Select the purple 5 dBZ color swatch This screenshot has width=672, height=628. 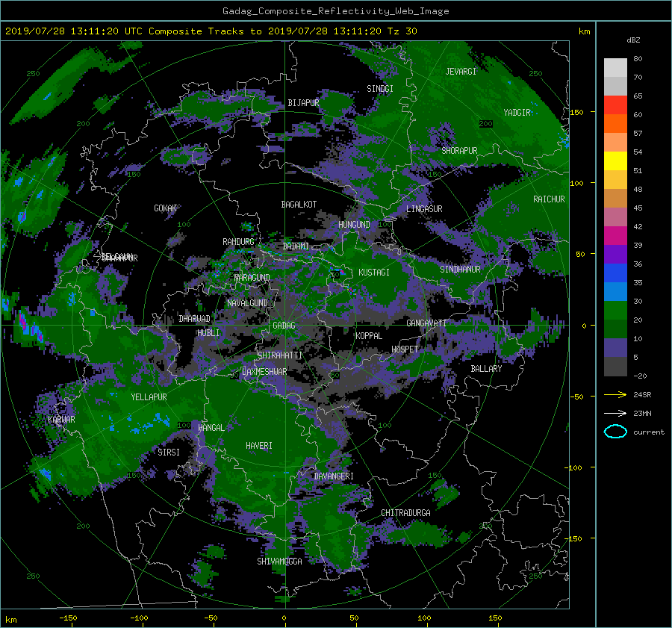coord(615,347)
